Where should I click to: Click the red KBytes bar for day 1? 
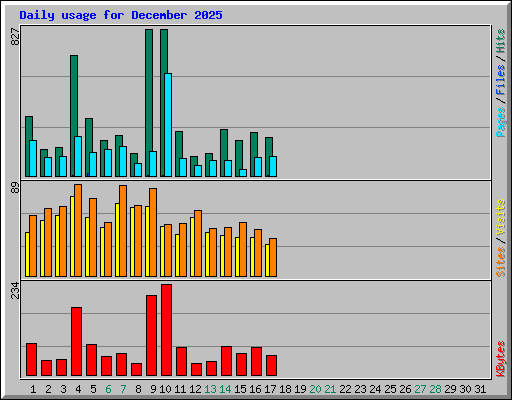click(31, 360)
